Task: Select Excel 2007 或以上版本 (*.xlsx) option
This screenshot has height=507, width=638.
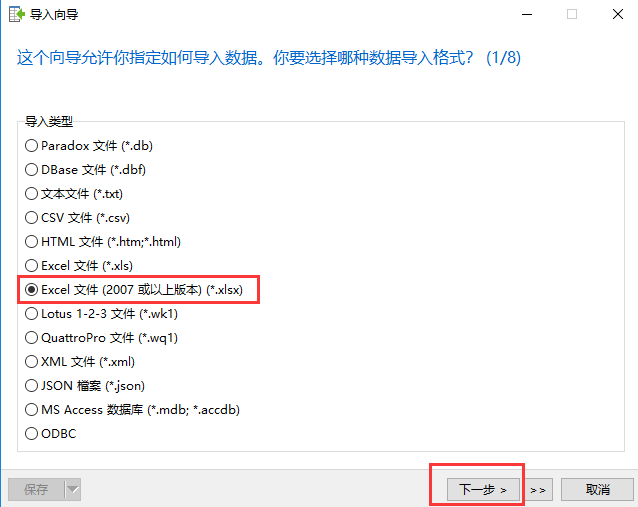Action: [x=134, y=290]
